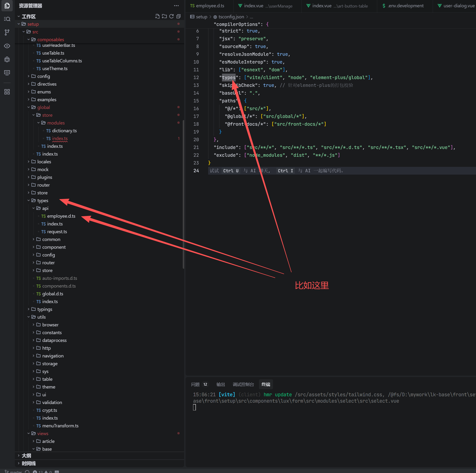The image size is (476, 473).
Task: Open employee.d.ts in the file tree
Action: point(61,216)
